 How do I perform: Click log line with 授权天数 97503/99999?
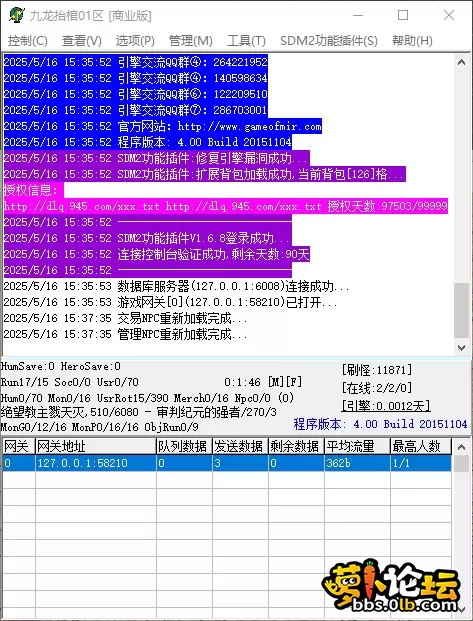pyautogui.click(x=225, y=206)
